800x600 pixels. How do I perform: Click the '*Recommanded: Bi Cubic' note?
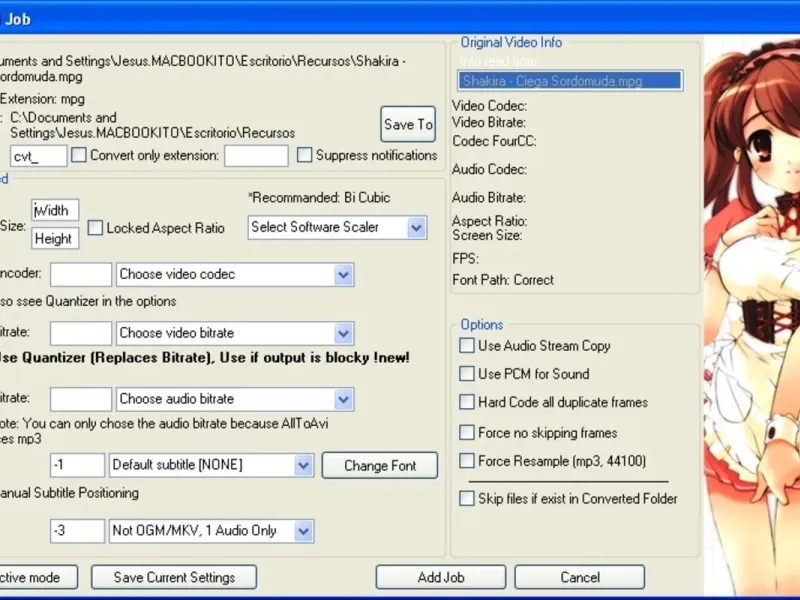coord(319,197)
